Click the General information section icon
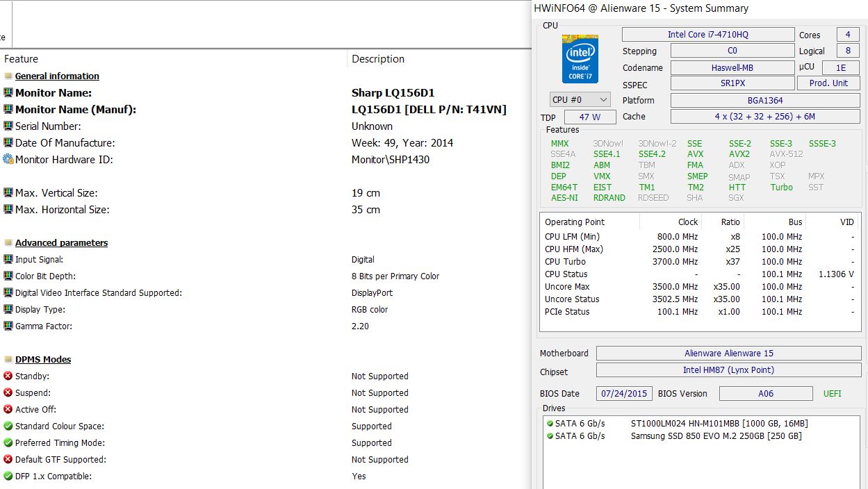 pyautogui.click(x=8, y=76)
